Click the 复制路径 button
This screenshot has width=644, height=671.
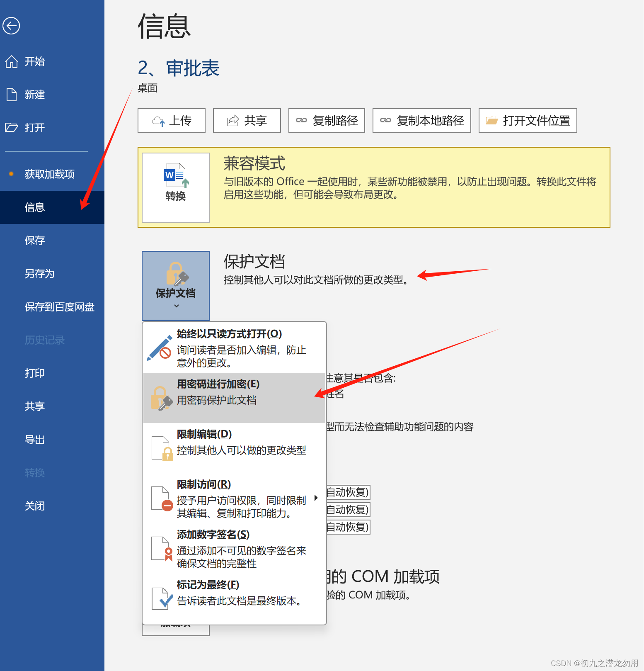327,121
